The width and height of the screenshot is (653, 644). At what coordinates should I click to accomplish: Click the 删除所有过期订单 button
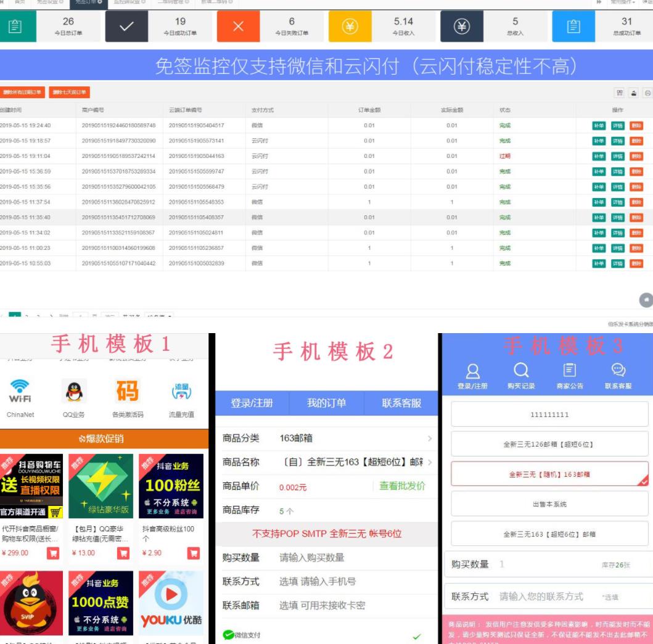click(22, 92)
